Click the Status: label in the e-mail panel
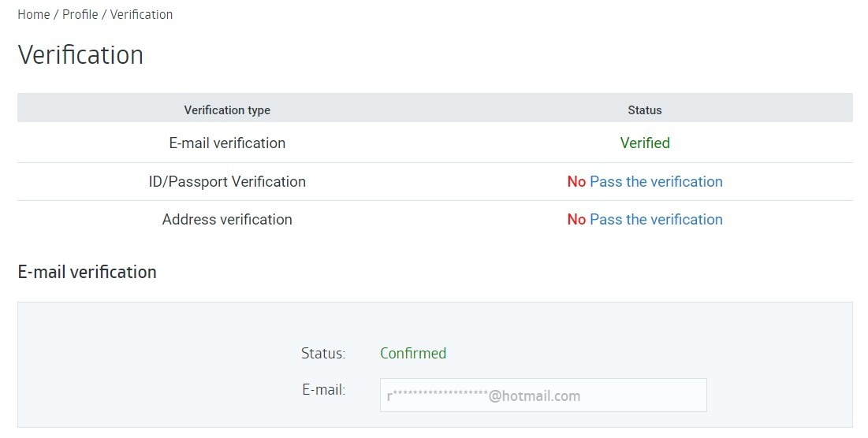Viewport: 868px width, 438px height. [x=323, y=354]
